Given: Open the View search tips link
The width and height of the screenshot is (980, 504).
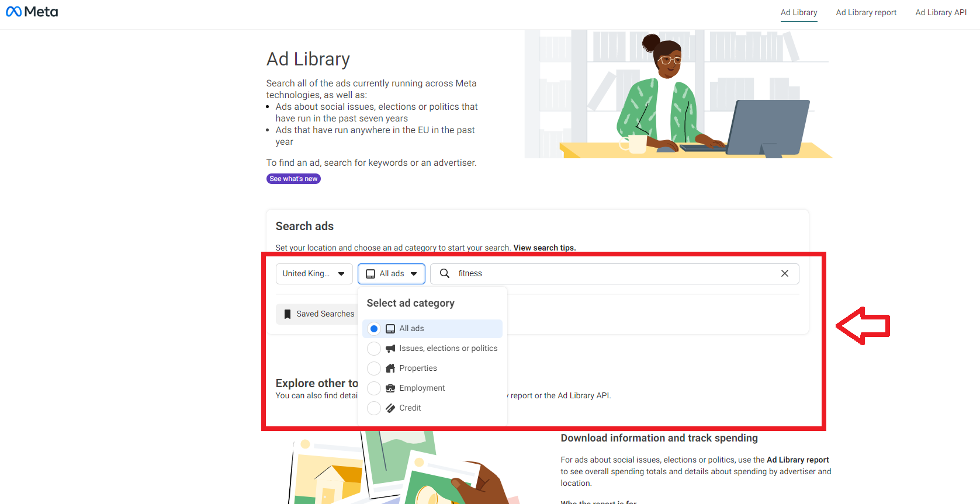Looking at the screenshot, I should pyautogui.click(x=545, y=248).
